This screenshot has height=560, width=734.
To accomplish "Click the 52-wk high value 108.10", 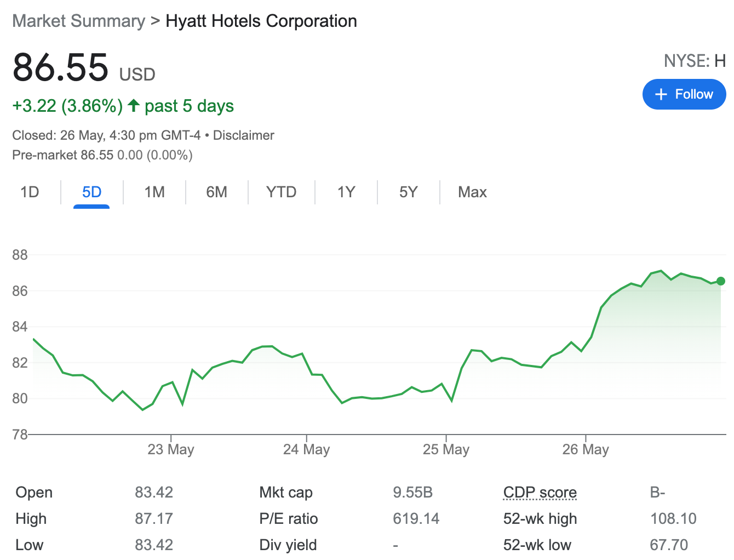I will point(673,518).
